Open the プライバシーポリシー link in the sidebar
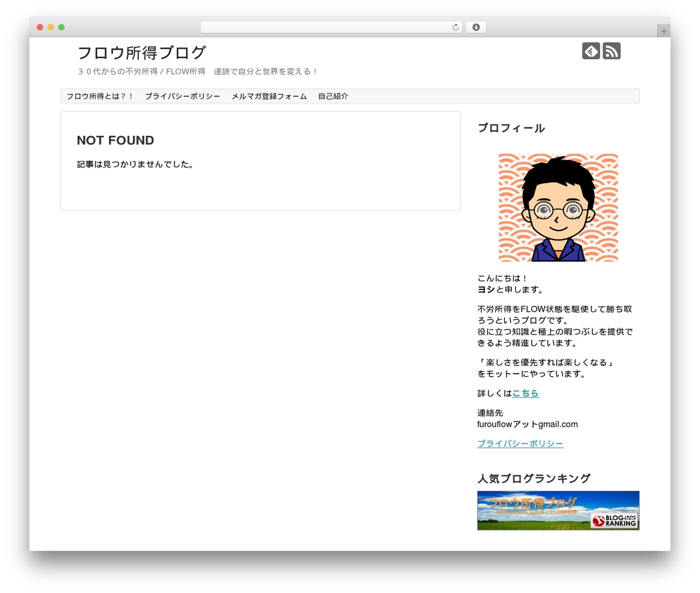Image resolution: width=700 pixels, height=593 pixels. coord(520,444)
